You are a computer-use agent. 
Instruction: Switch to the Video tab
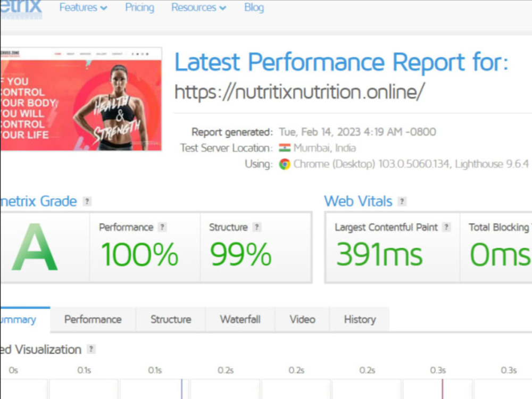pyautogui.click(x=302, y=320)
